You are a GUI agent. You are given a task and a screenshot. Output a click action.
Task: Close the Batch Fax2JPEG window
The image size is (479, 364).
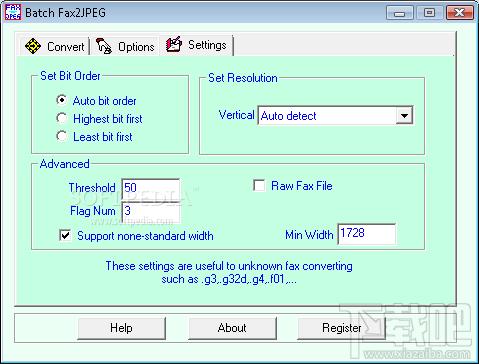tap(460, 13)
